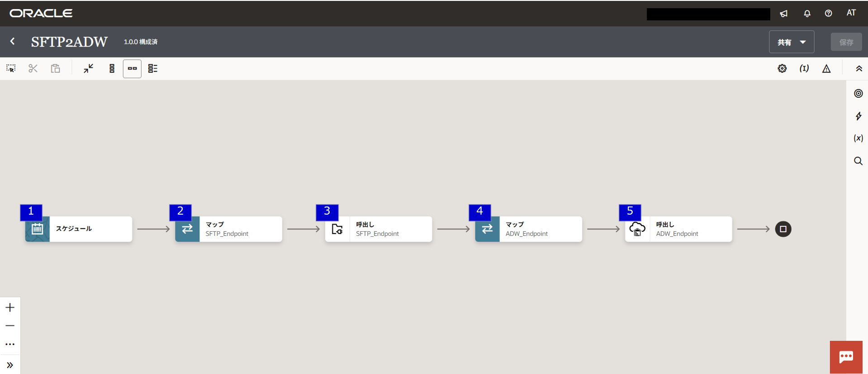868x374 pixels.
Task: Select the 呼出し SFTP_Endpoint node
Action: pos(379,229)
